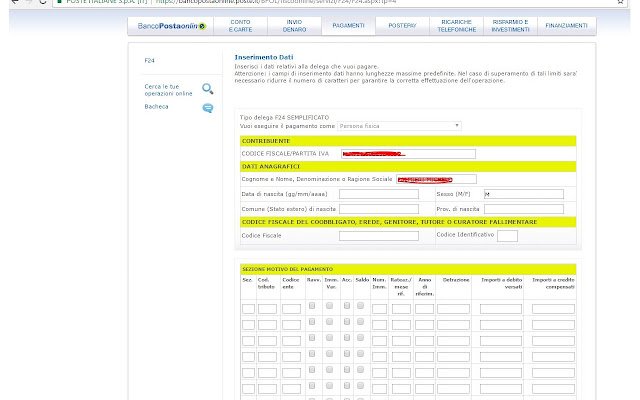
Task: Tick Saldo checkbox in first payment row
Action: (360, 306)
